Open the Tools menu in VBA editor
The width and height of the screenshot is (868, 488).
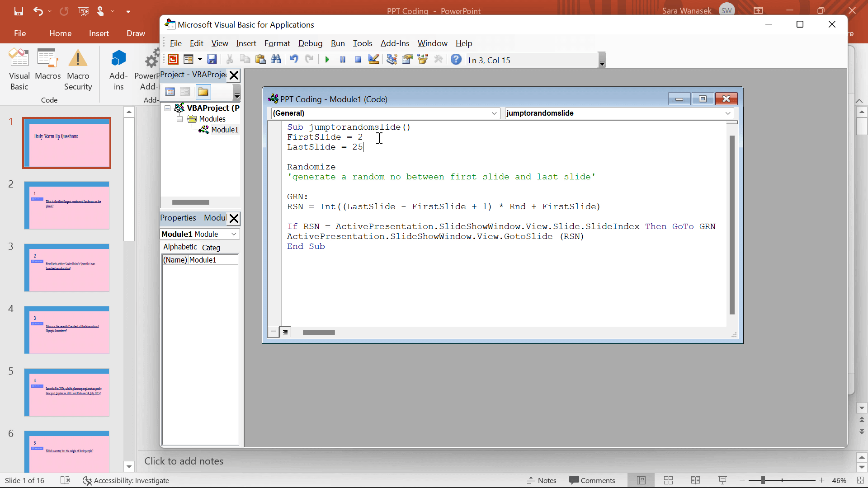tap(363, 43)
